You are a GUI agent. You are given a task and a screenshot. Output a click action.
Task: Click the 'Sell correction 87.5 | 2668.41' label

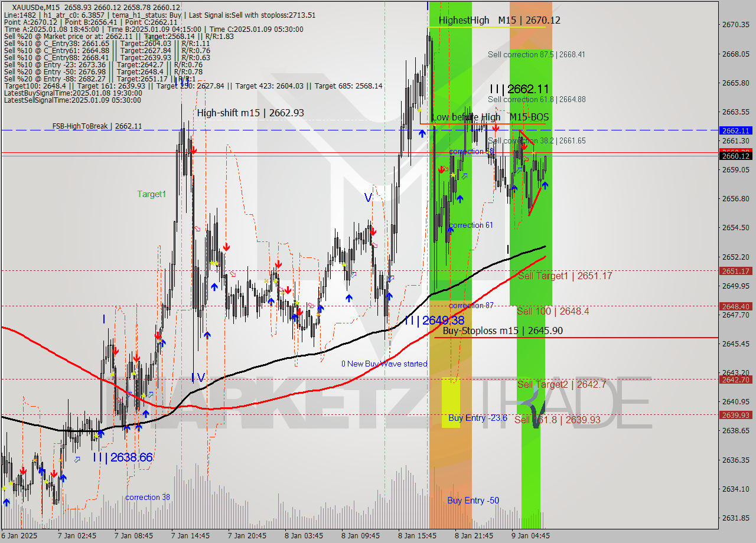tap(536, 54)
